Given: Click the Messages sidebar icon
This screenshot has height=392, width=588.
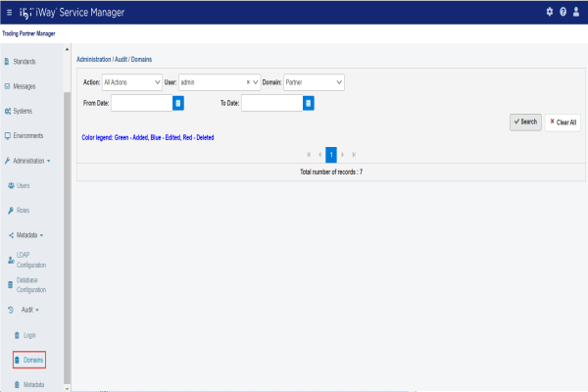Looking at the screenshot, I should [7, 86].
